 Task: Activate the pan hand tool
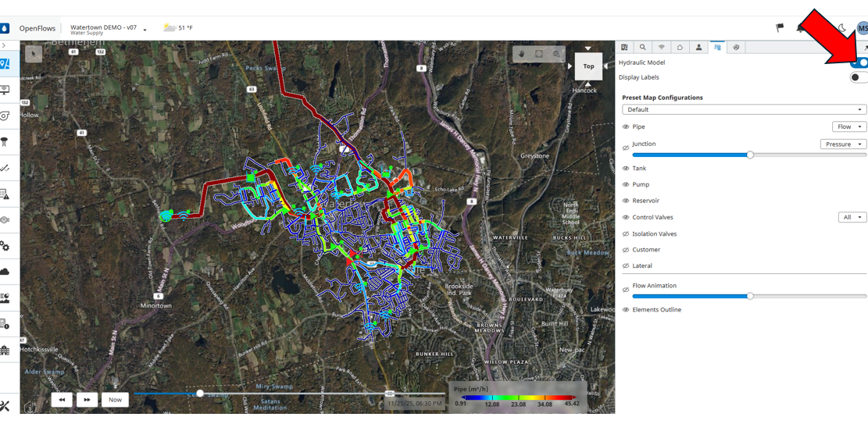coord(521,54)
